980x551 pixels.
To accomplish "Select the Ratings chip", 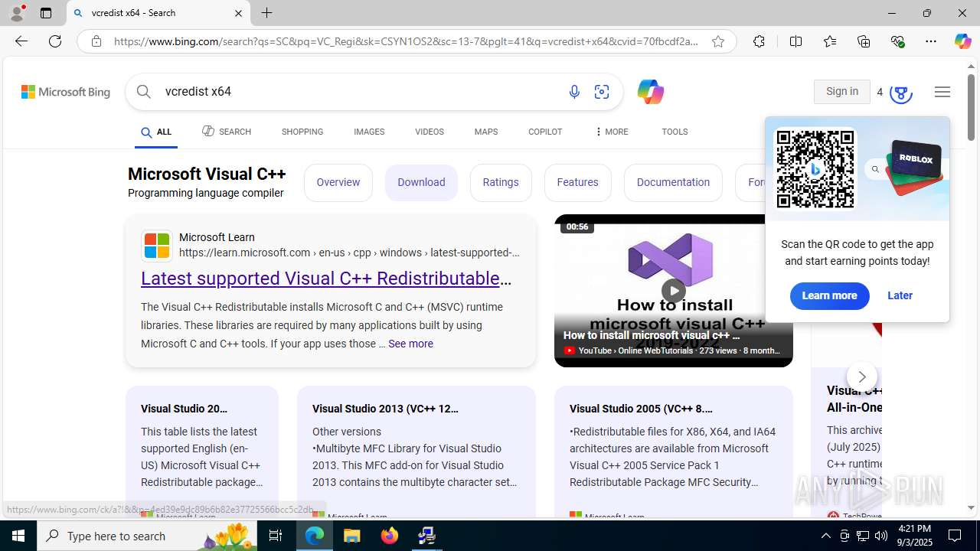I will click(x=501, y=183).
